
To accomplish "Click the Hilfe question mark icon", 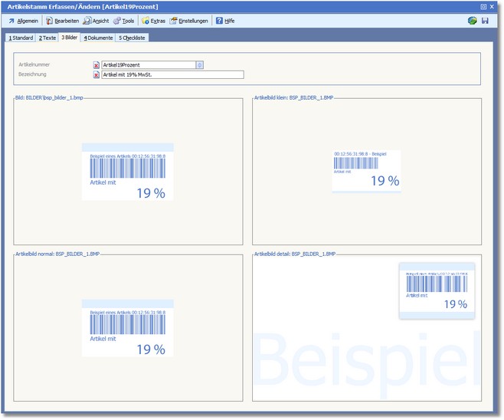I will [x=219, y=21].
